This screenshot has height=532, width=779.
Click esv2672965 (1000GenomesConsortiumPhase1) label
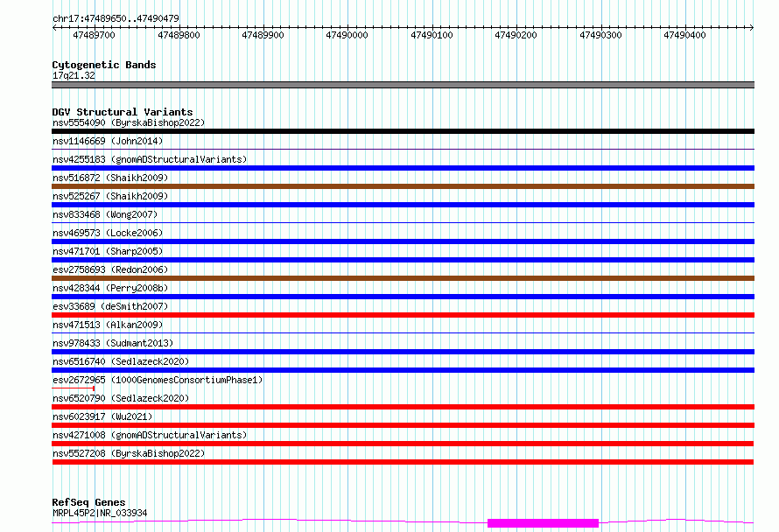tap(158, 380)
